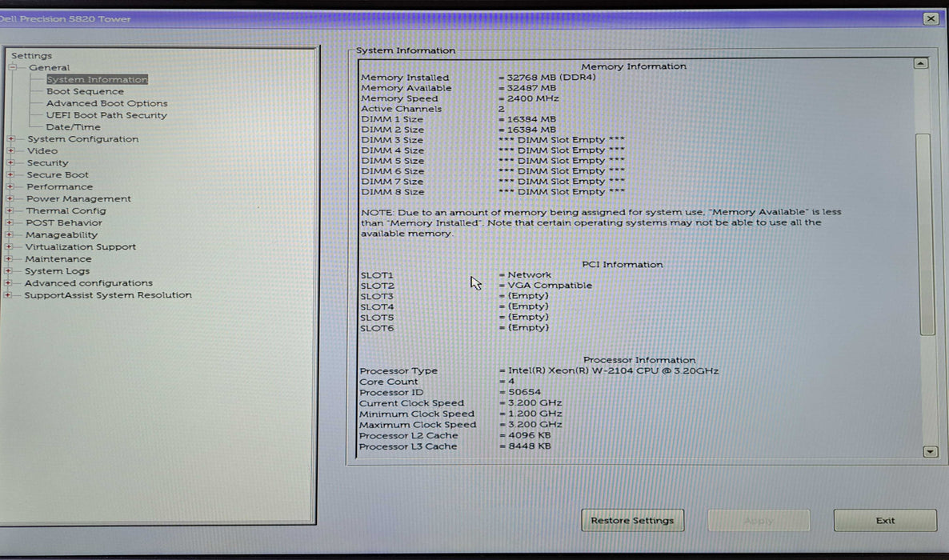This screenshot has height=560, width=949.
Task: Expand the Video settings group
Action: click(x=11, y=150)
